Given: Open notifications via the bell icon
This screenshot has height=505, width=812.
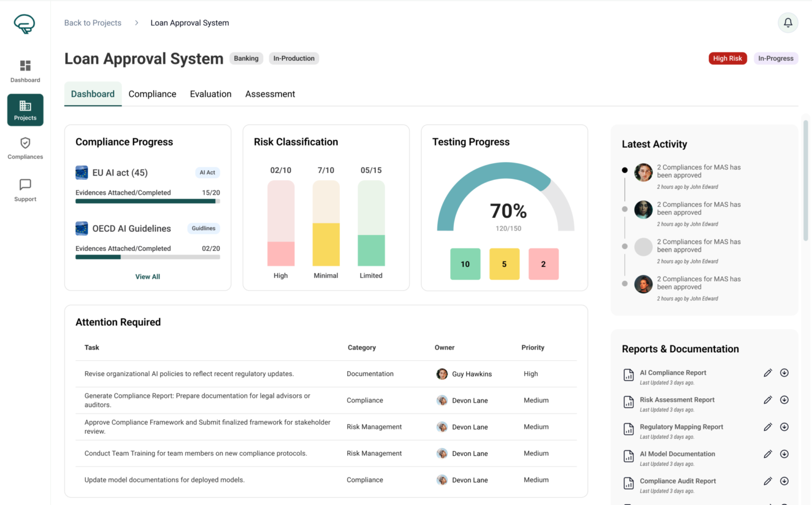Looking at the screenshot, I should pos(788,23).
